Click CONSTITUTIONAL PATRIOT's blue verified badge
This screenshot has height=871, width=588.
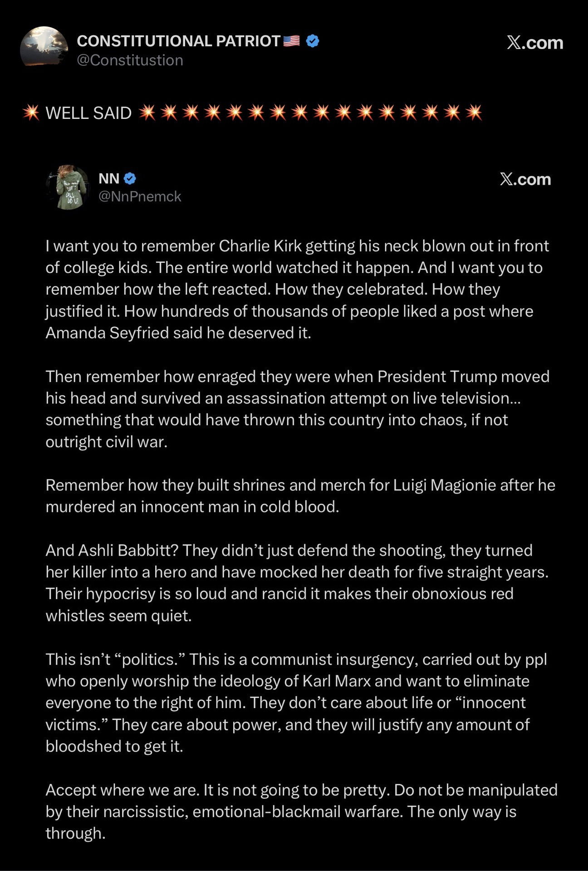[x=313, y=41]
